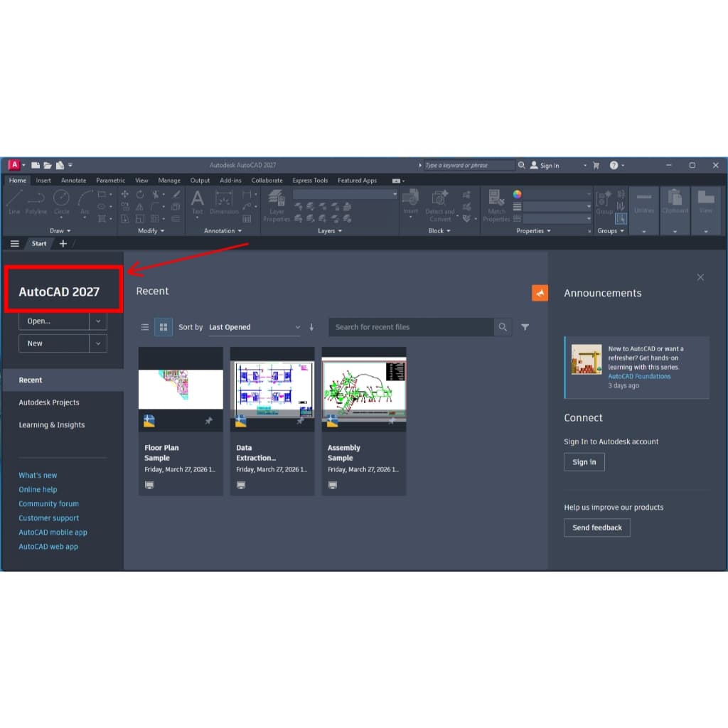Select the Arc draw tool
Image resolution: width=728 pixels, height=728 pixels.
pos(85,202)
